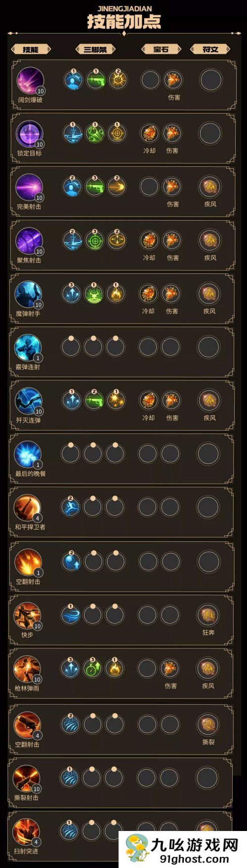Open the 三脚架 column header
247x868 pixels.
(x=96, y=49)
